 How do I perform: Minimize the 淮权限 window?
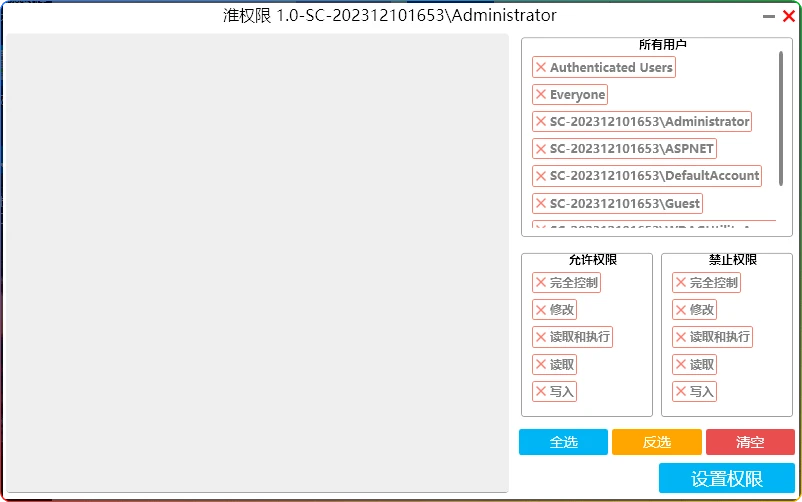pyautogui.click(x=769, y=16)
